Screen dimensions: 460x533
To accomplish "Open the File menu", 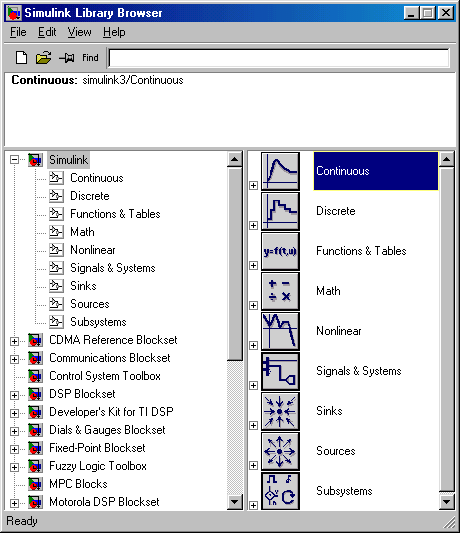I will (x=18, y=32).
